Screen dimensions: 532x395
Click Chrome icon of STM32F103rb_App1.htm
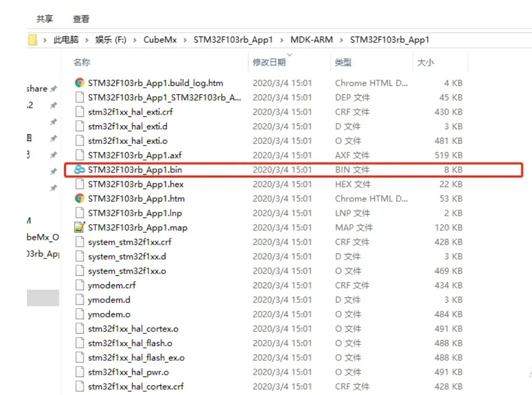coord(79,198)
